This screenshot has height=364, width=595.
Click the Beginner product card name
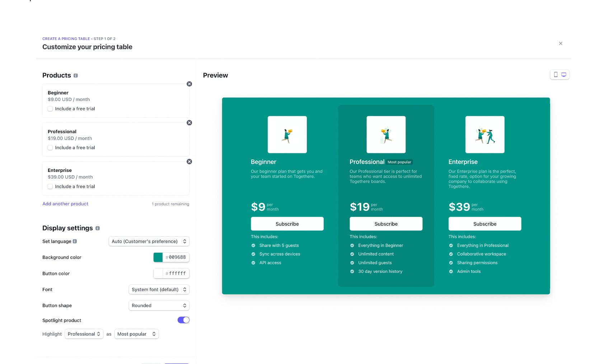coord(58,93)
